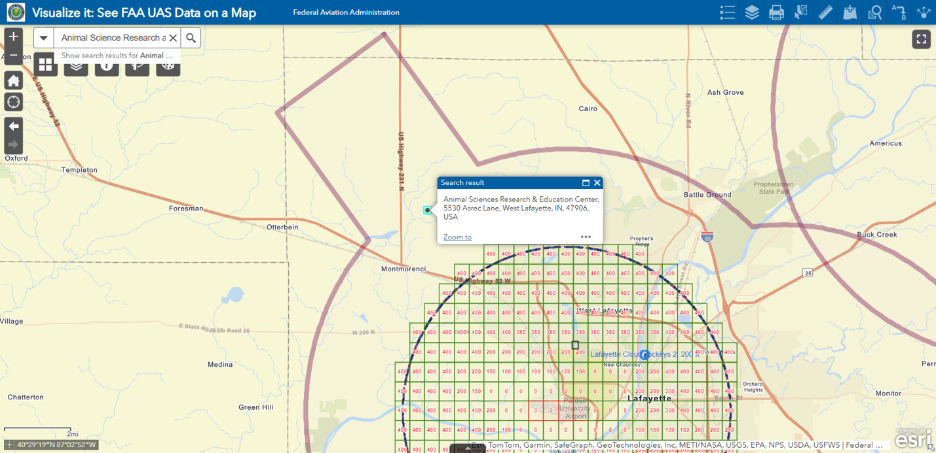Click the Montmorenci town label
The height and width of the screenshot is (453, 936).
[404, 269]
